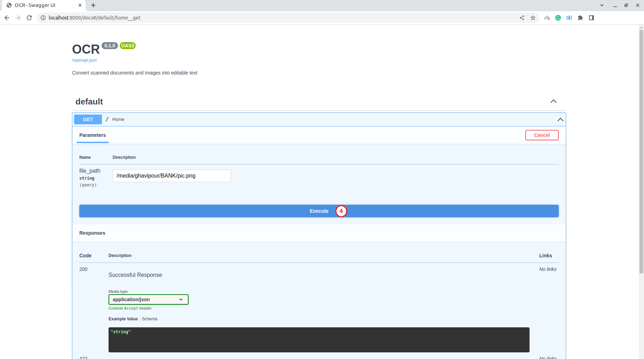Go forward in browser history
The height and width of the screenshot is (359, 644).
[x=18, y=18]
